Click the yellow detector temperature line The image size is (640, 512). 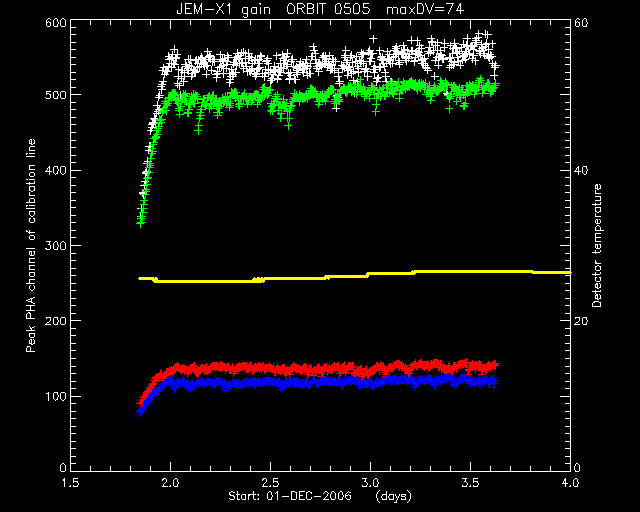[x=354, y=276]
